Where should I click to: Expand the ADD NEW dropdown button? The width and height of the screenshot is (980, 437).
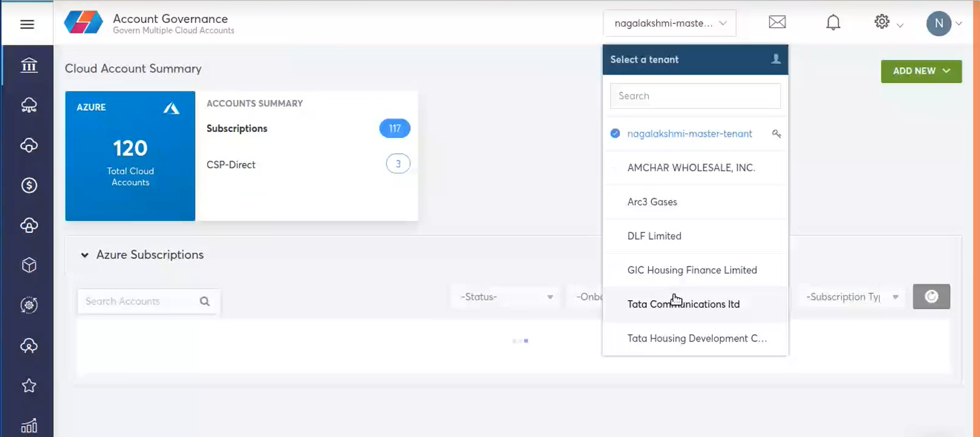[921, 71]
